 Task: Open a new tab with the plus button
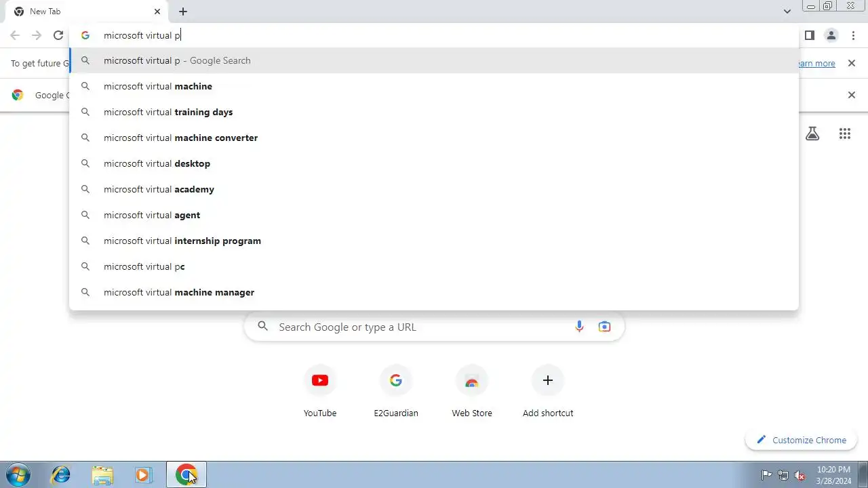tap(183, 12)
